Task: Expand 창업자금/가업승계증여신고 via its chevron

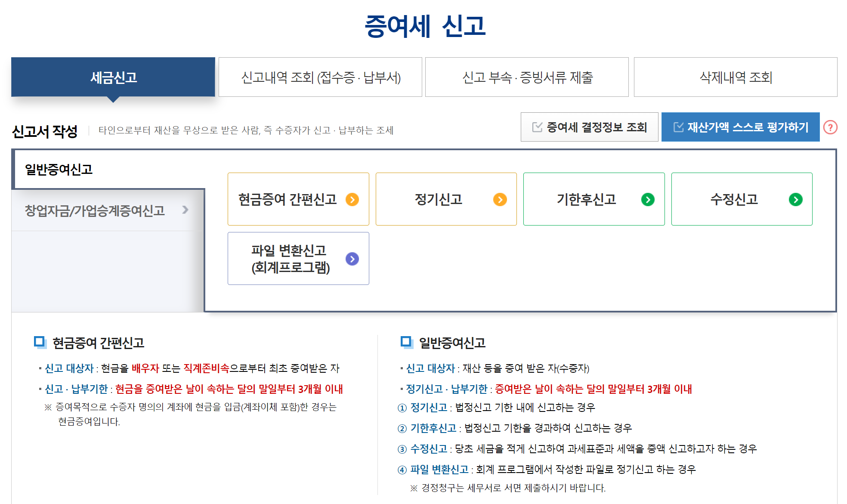Action: [x=186, y=210]
